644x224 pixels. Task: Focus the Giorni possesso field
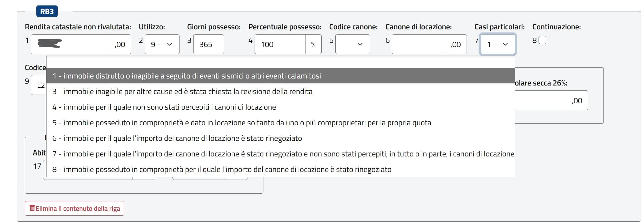click(208, 44)
